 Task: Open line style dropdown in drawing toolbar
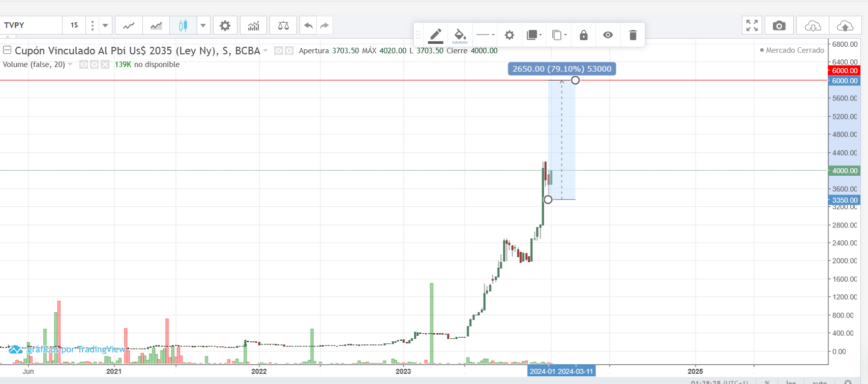click(x=485, y=35)
